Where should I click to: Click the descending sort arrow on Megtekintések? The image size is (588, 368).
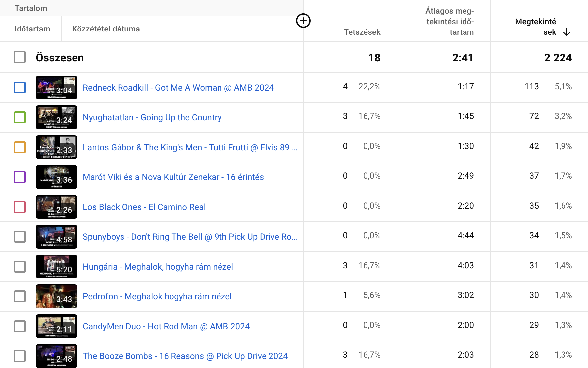tap(567, 32)
